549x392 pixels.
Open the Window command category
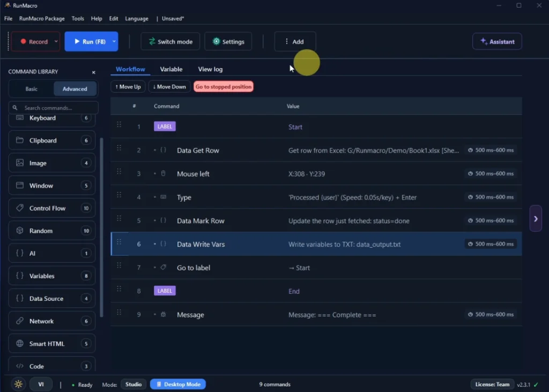pyautogui.click(x=52, y=186)
